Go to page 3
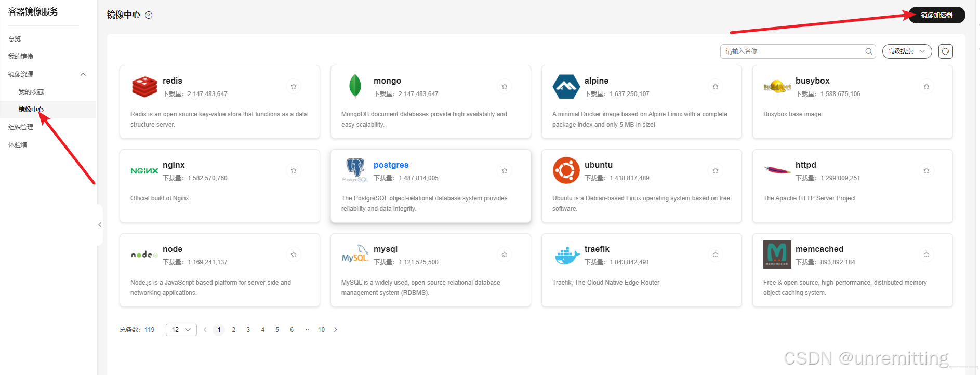 pyautogui.click(x=248, y=330)
